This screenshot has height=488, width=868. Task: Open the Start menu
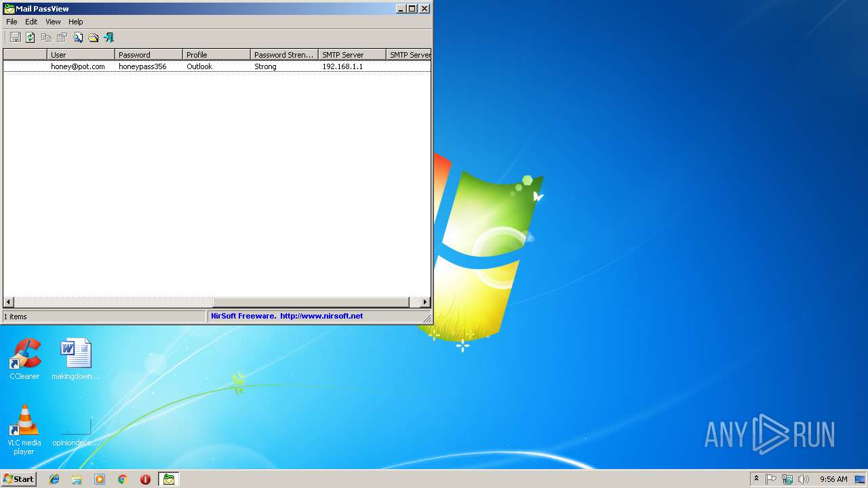18,479
